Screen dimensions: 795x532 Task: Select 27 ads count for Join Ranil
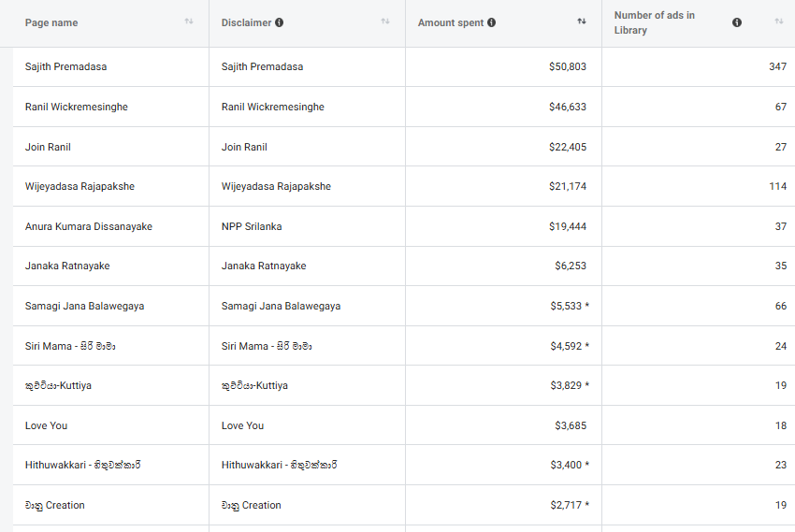(x=781, y=147)
